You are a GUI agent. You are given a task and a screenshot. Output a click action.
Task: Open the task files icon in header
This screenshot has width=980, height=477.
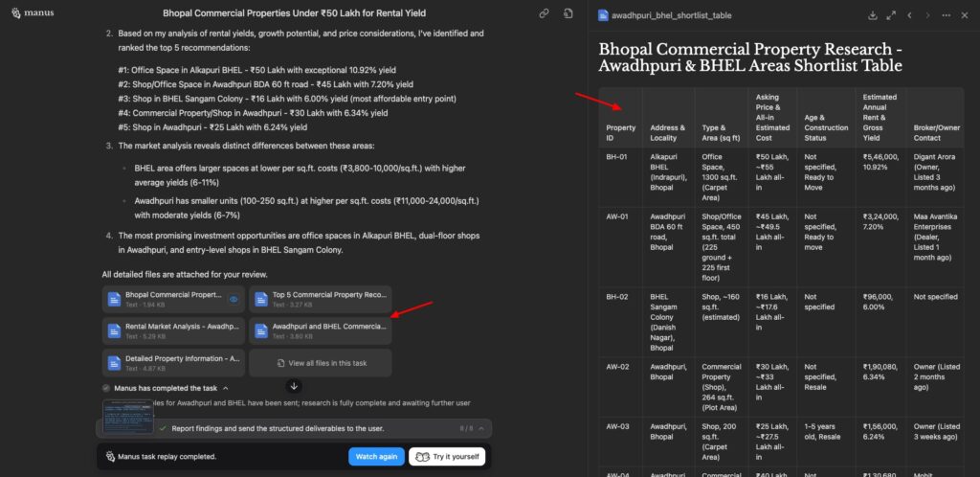(x=568, y=14)
